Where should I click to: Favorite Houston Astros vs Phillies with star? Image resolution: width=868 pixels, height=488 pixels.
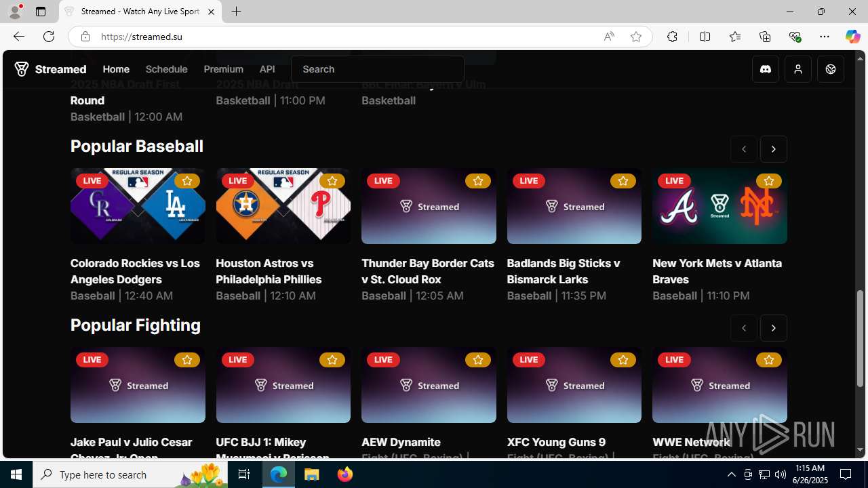point(332,181)
